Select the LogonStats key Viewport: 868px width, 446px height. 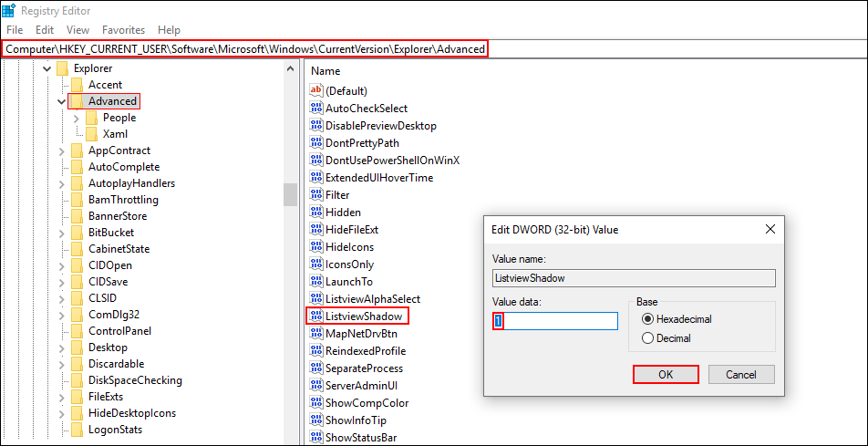click(115, 430)
